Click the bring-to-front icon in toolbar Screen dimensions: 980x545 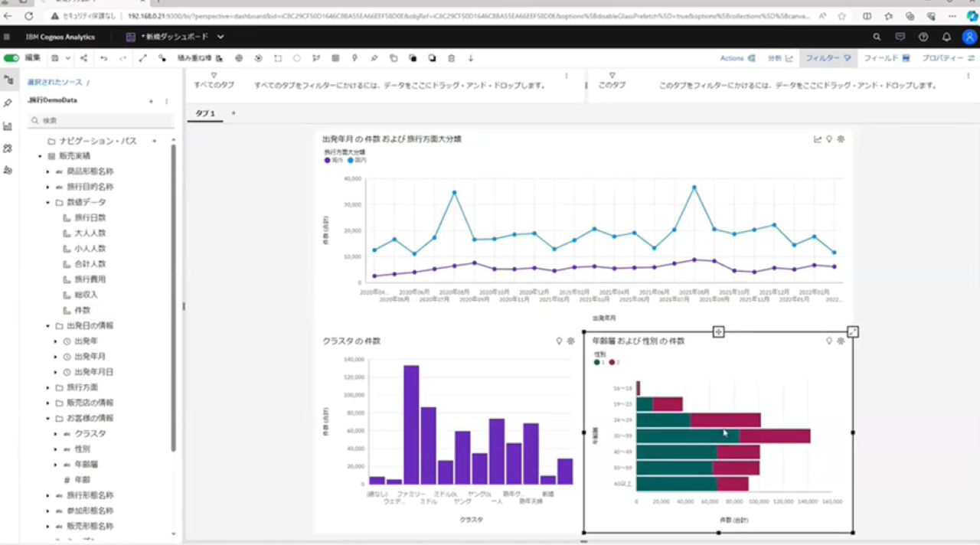pos(413,58)
